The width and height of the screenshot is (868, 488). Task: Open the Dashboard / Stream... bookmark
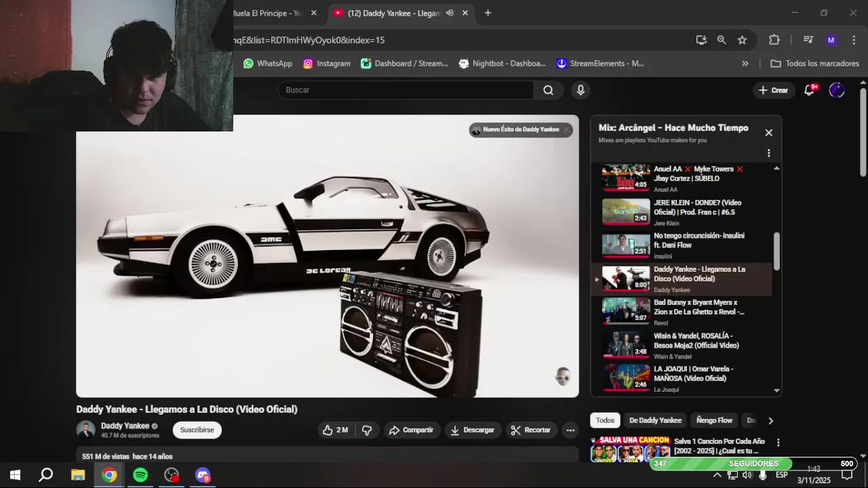click(404, 64)
